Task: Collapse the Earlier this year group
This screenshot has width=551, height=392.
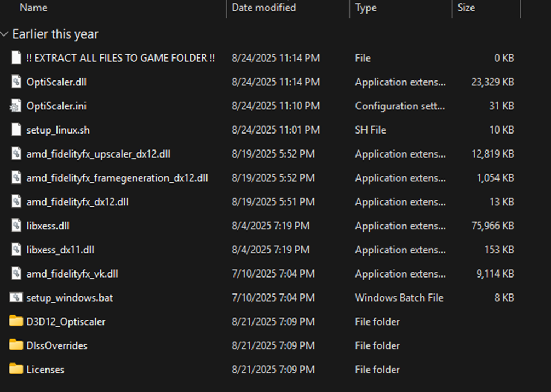Action: click(5, 34)
